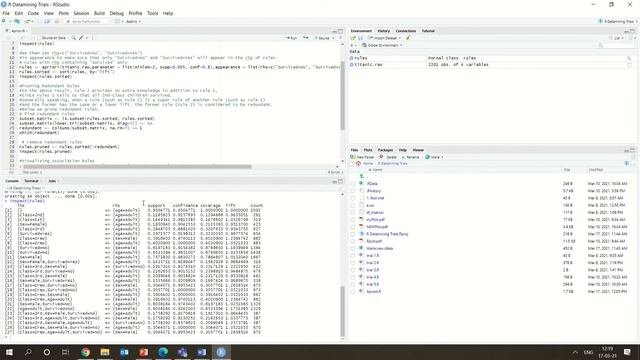Expand the rules object in Environment
This screenshot has width=640, height=360.
[x=351, y=58]
